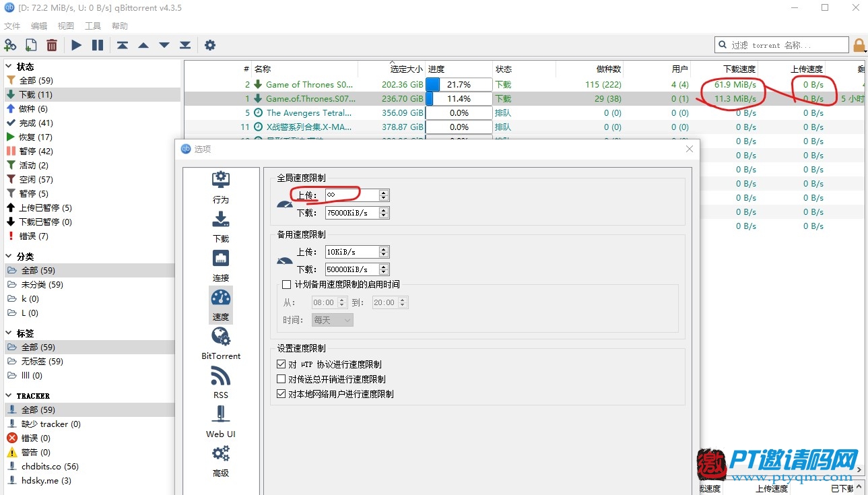Collapse the 分类 sidebar section
The width and height of the screenshot is (868, 495).
(9, 256)
